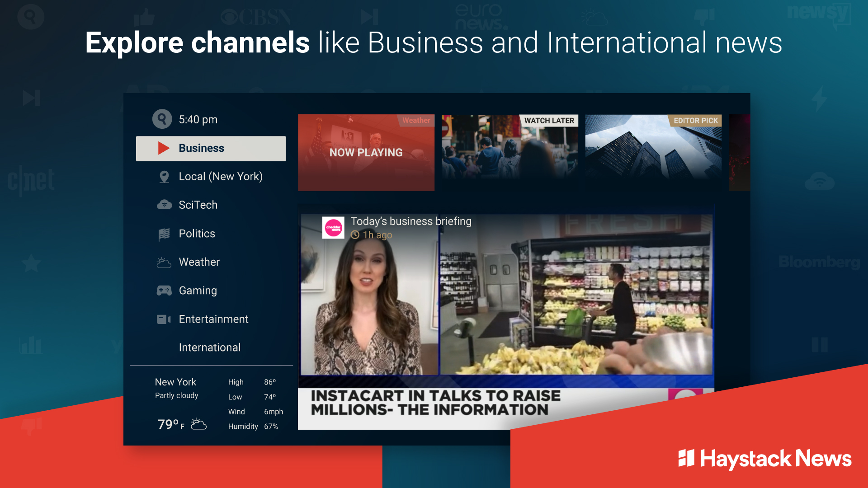Click the Cheddar News channel logo

(x=333, y=228)
